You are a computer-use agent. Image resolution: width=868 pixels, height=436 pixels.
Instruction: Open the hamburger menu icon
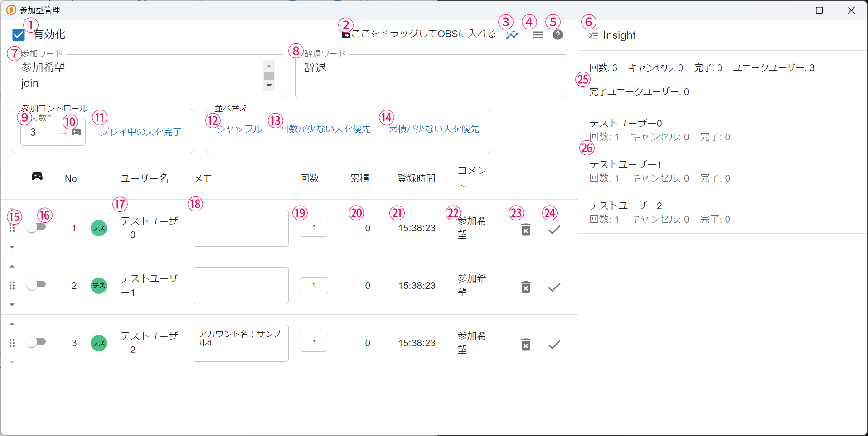538,35
